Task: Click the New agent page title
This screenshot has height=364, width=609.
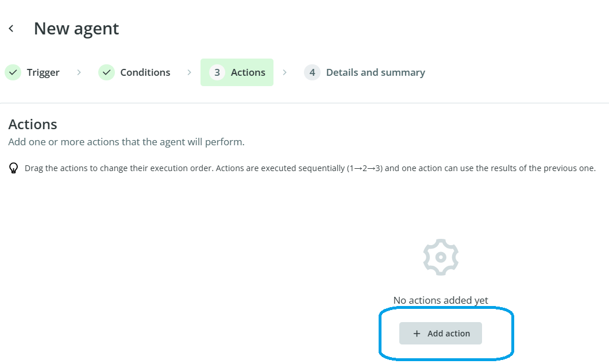Action: [76, 29]
